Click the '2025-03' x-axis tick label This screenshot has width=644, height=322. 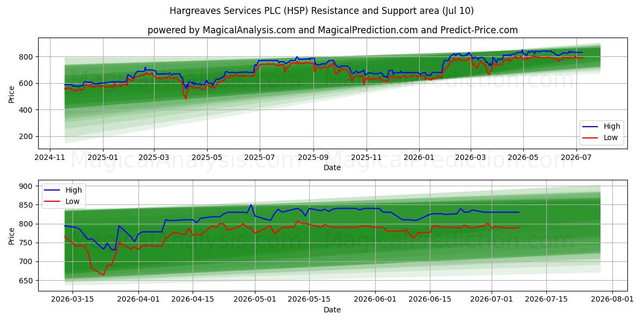pyautogui.click(x=154, y=158)
